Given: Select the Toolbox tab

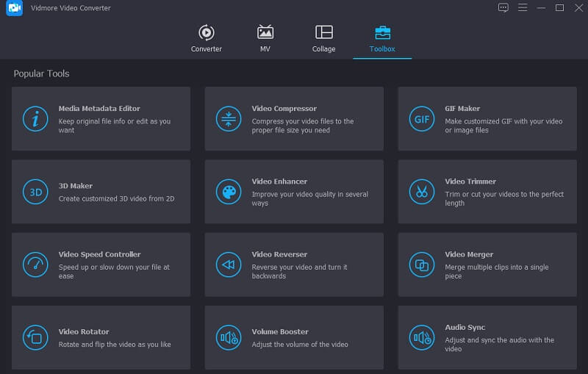Looking at the screenshot, I should (x=382, y=39).
